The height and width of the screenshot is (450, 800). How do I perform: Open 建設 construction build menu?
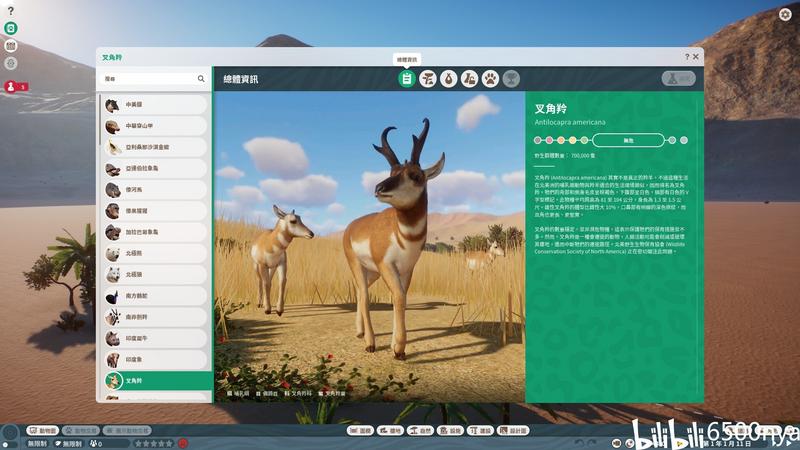coord(480,431)
